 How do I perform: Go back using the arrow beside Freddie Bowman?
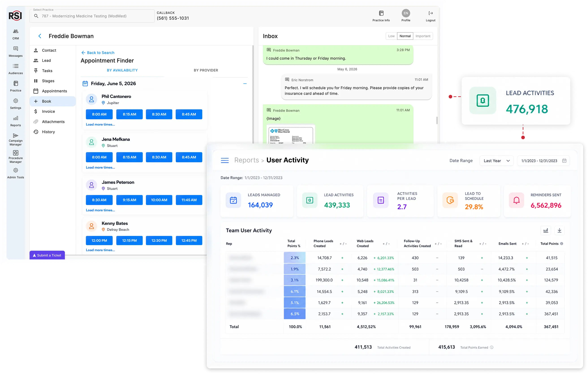tap(40, 36)
